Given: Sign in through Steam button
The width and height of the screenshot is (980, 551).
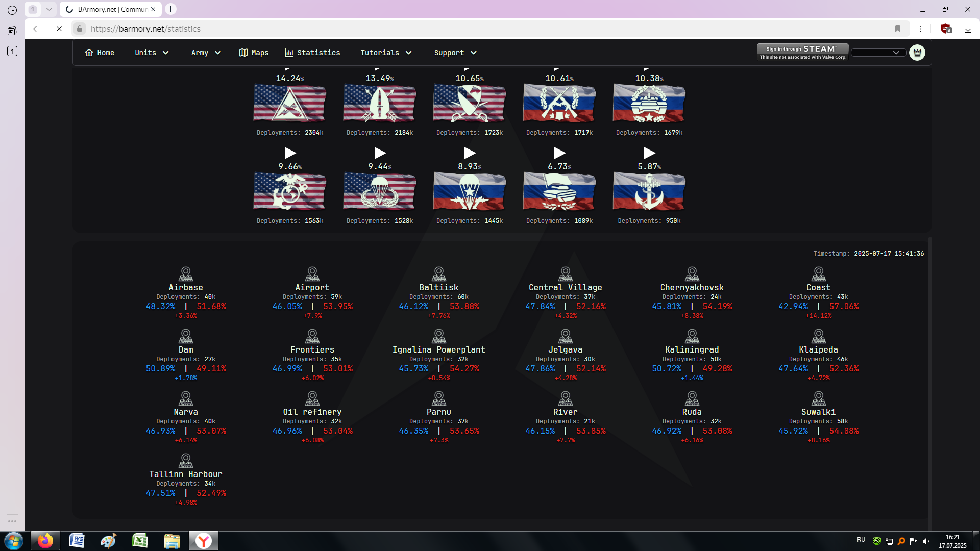Looking at the screenshot, I should pyautogui.click(x=802, y=52).
